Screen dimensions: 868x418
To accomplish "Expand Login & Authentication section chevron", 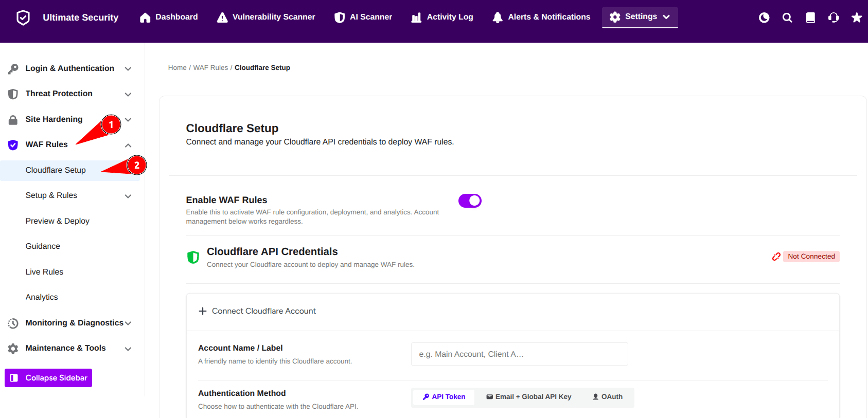I will click(128, 69).
